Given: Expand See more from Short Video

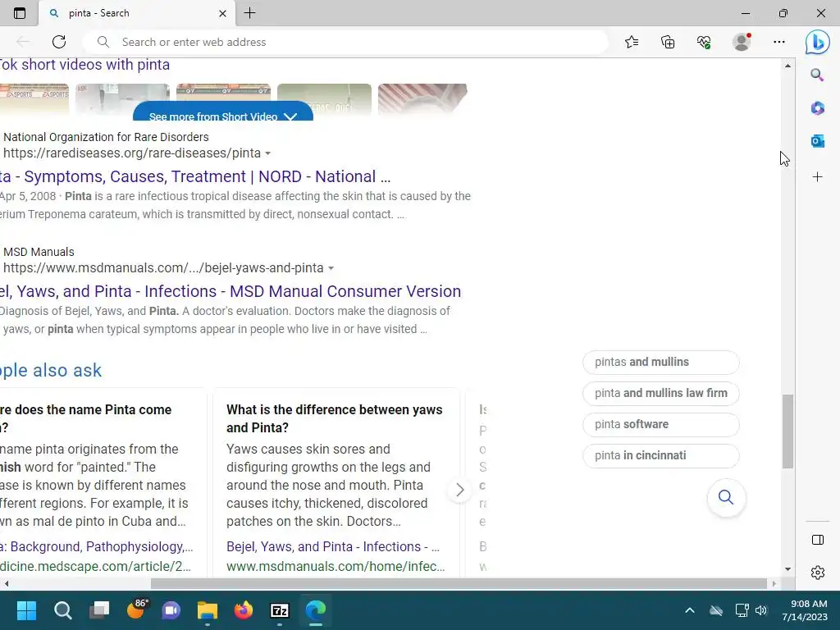Looking at the screenshot, I should point(223,112).
